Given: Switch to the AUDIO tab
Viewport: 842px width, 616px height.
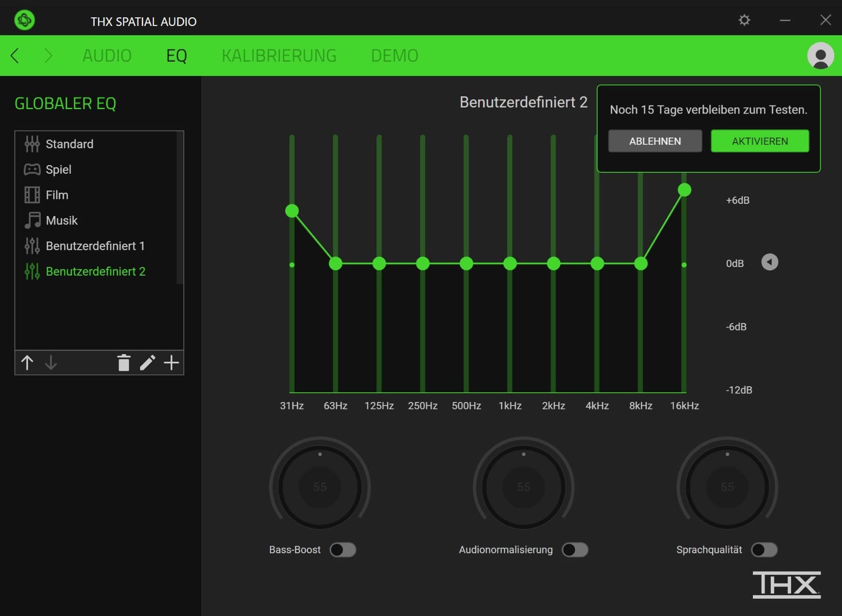Looking at the screenshot, I should click(x=107, y=56).
